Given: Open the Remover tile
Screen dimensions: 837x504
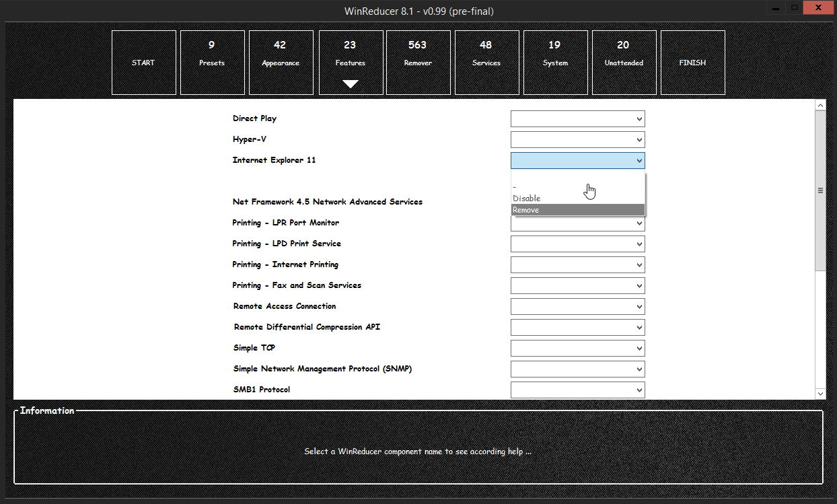Looking at the screenshot, I should tap(418, 63).
